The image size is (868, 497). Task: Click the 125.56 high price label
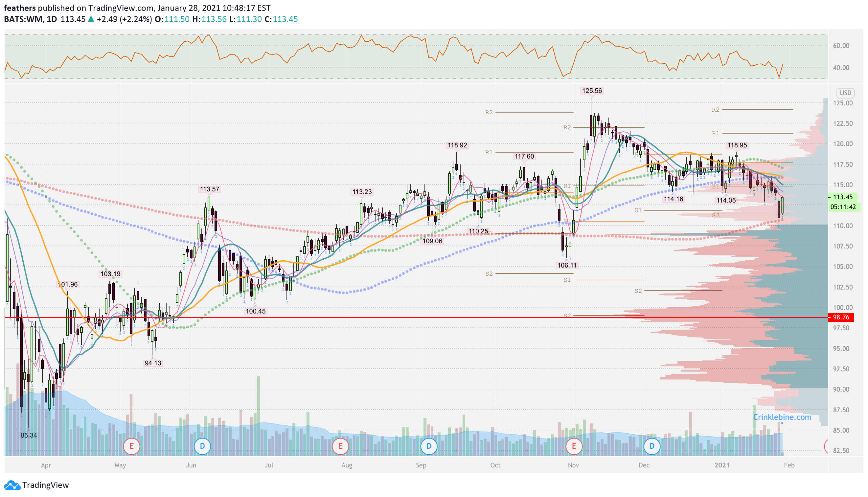pyautogui.click(x=592, y=91)
